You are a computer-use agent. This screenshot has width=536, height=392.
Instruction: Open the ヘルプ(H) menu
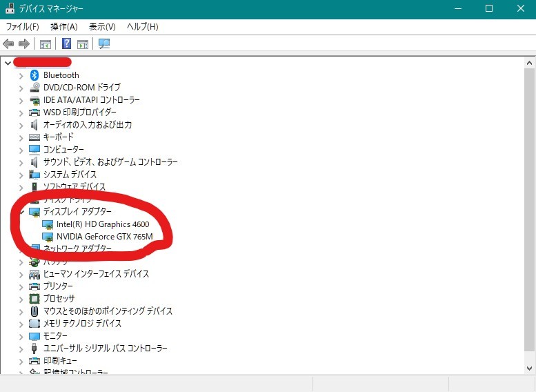(143, 27)
